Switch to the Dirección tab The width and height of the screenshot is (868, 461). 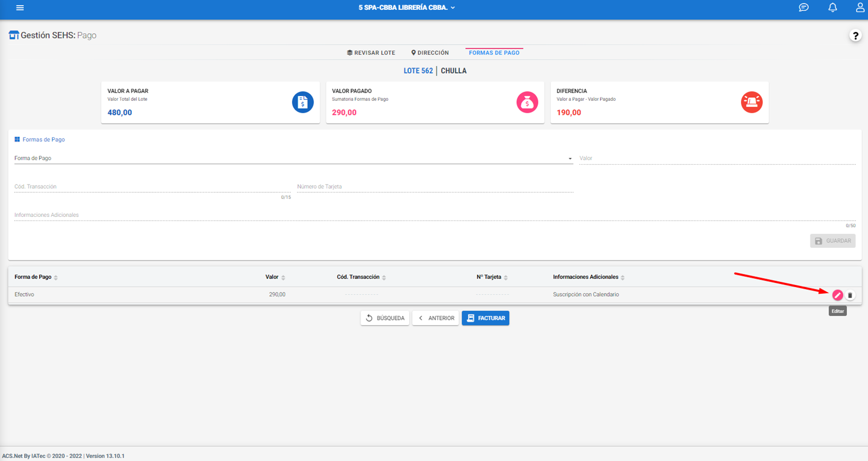click(x=430, y=53)
